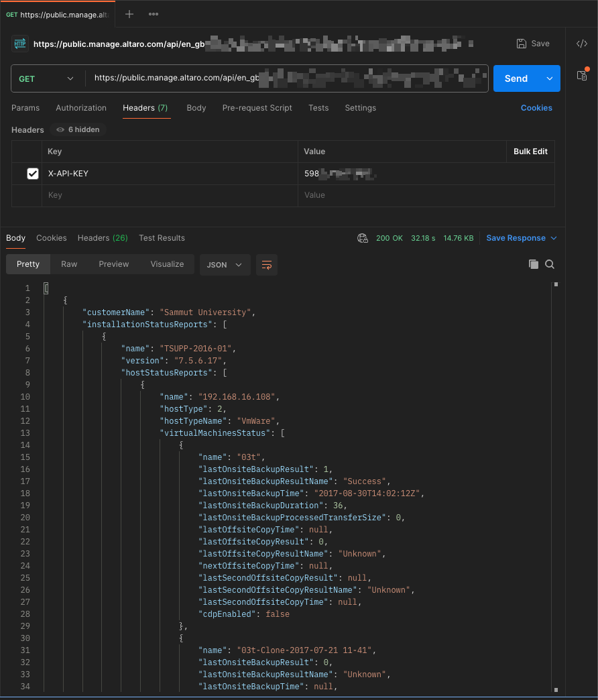
Task: Switch to Visualize response view
Action: click(168, 264)
